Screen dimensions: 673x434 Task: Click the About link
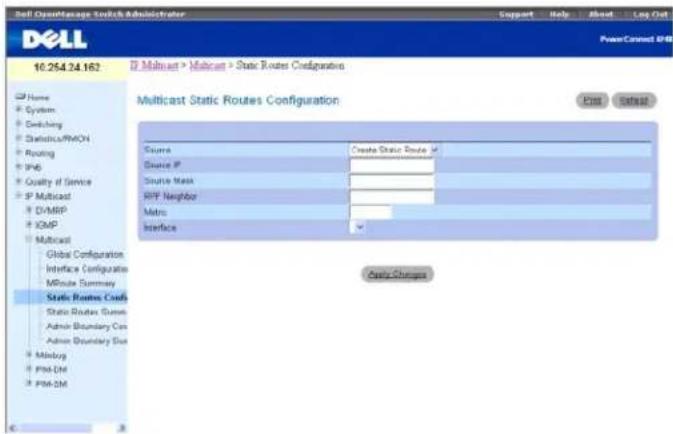601,14
